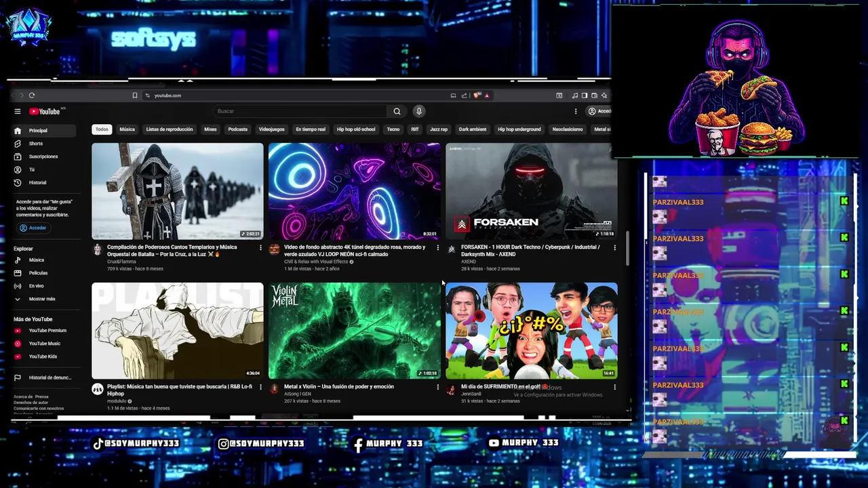Open Historial de denuncias flag item
868x488 pixels.
43,378
